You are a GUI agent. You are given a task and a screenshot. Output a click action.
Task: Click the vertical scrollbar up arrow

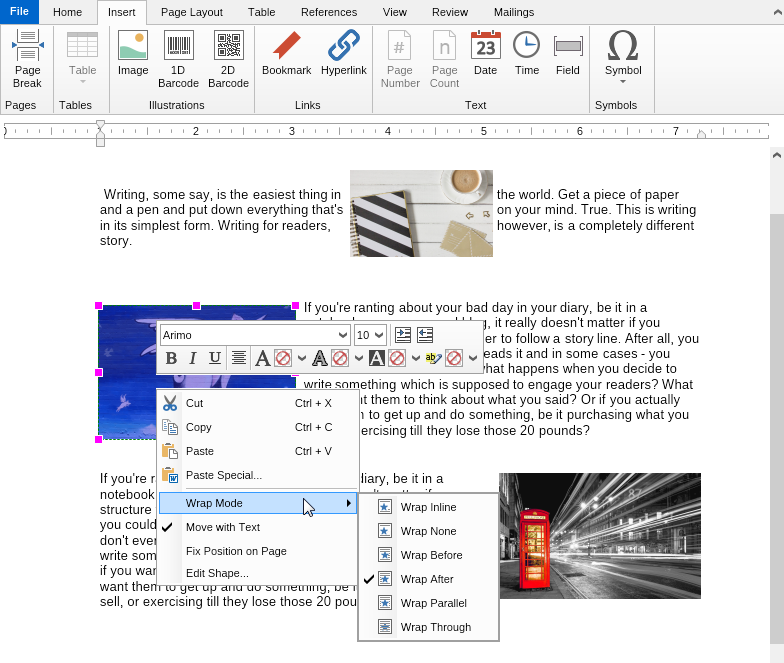(776, 155)
